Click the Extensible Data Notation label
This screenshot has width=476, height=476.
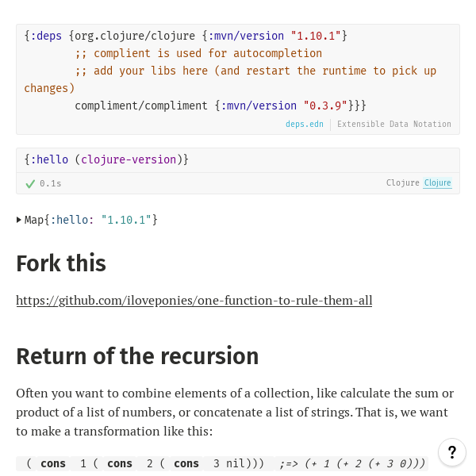point(393,125)
